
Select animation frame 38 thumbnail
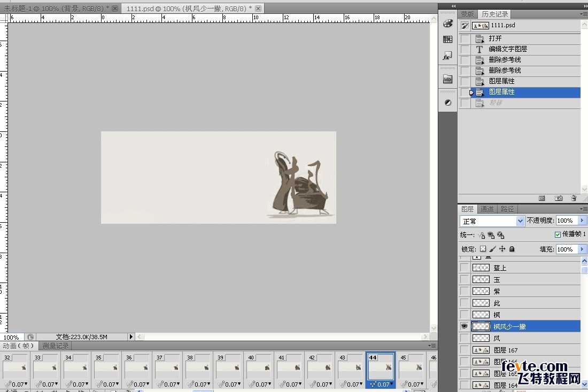click(x=198, y=367)
